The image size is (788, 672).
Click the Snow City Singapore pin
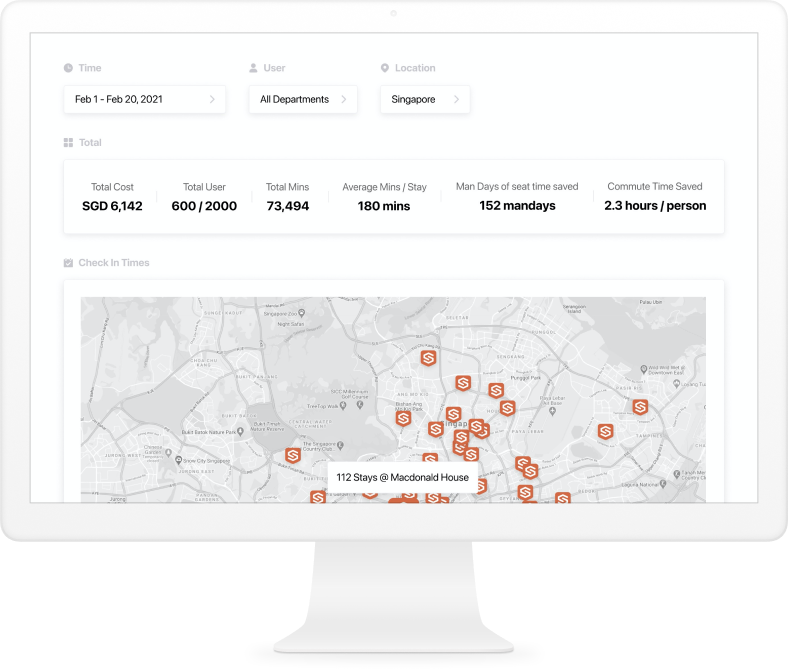point(178,460)
